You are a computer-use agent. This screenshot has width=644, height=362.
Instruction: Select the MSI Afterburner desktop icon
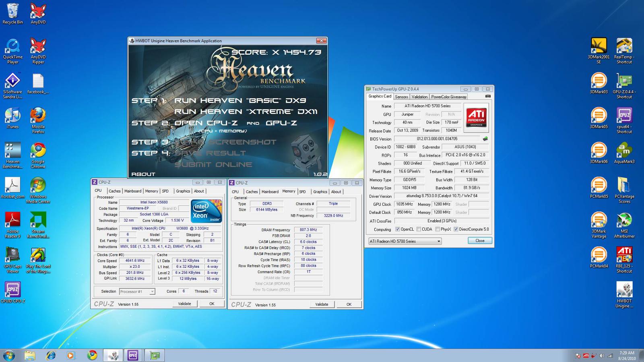click(624, 225)
